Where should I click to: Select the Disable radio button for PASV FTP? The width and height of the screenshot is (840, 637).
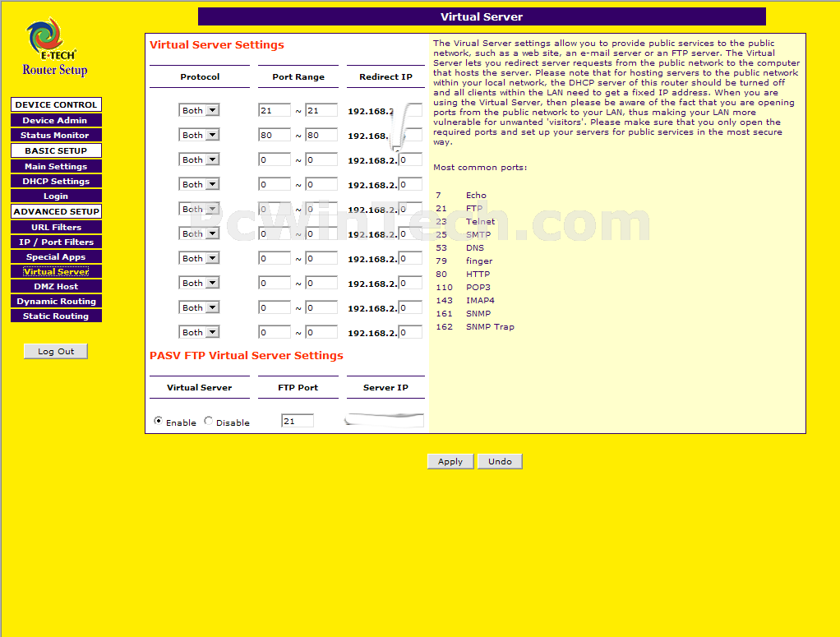pyautogui.click(x=209, y=421)
